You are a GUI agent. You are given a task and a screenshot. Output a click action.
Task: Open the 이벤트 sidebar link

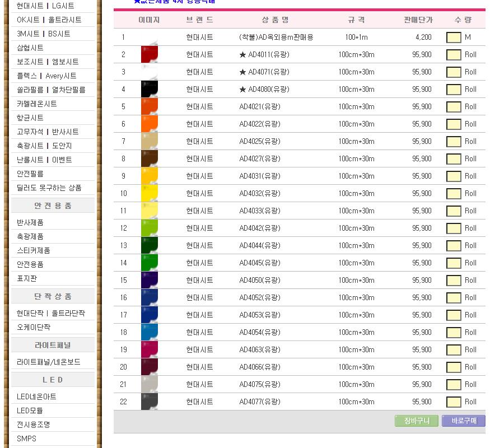(62, 160)
